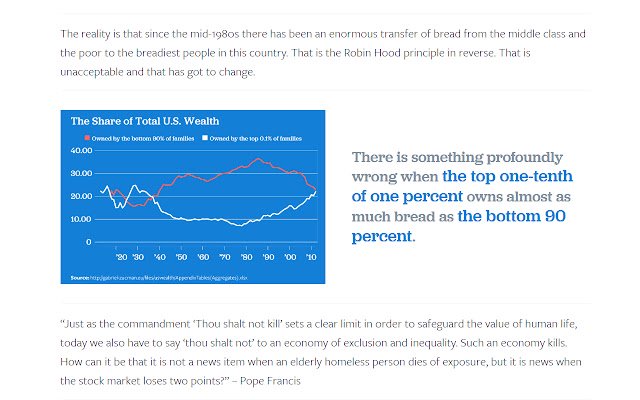The height and width of the screenshot is (400, 640).
Task: Click the 10.00 y-axis label
Action: coord(81,219)
